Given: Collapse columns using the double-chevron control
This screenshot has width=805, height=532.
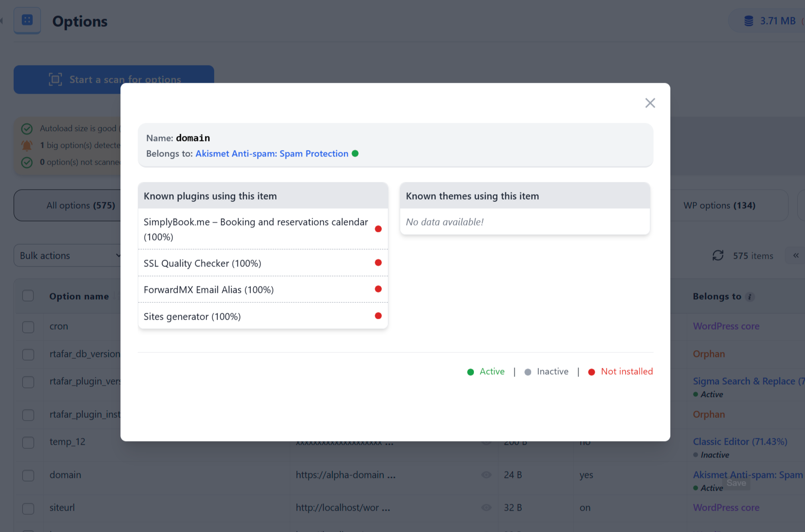Looking at the screenshot, I should tap(795, 256).
